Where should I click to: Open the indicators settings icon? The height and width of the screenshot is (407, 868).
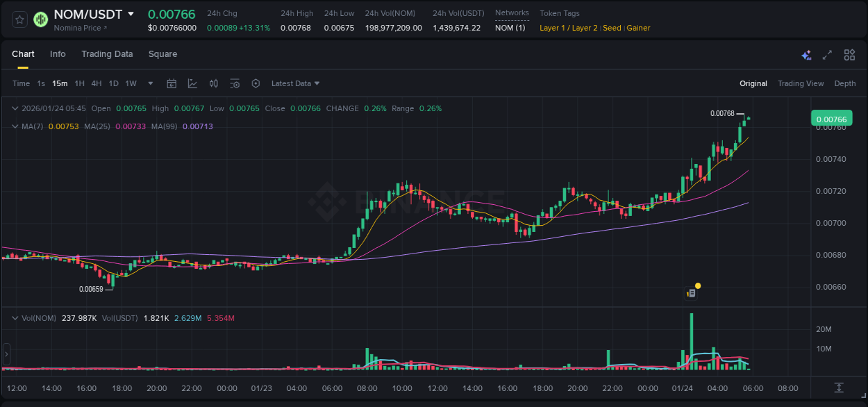235,83
